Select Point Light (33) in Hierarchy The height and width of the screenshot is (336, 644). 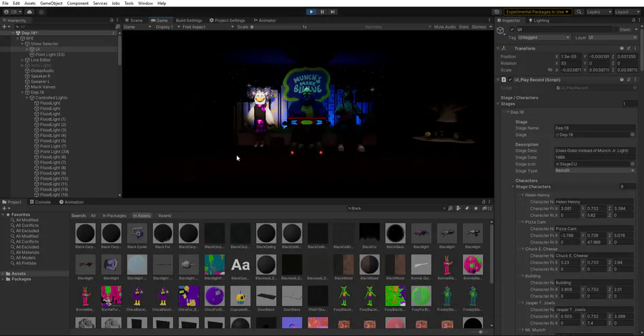[x=49, y=54]
